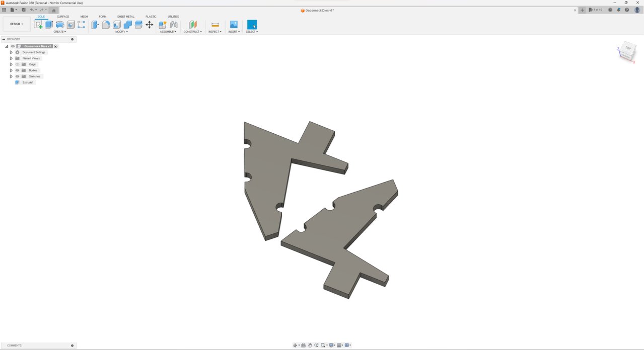The image size is (644, 350).
Task: Click New Component icon
Action: (x=163, y=25)
